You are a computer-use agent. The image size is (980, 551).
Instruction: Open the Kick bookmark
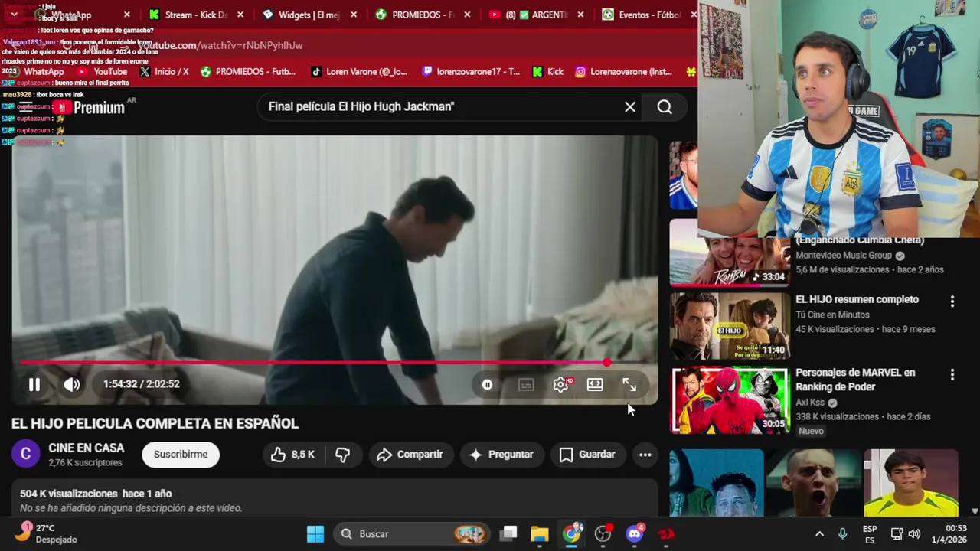pyautogui.click(x=548, y=72)
